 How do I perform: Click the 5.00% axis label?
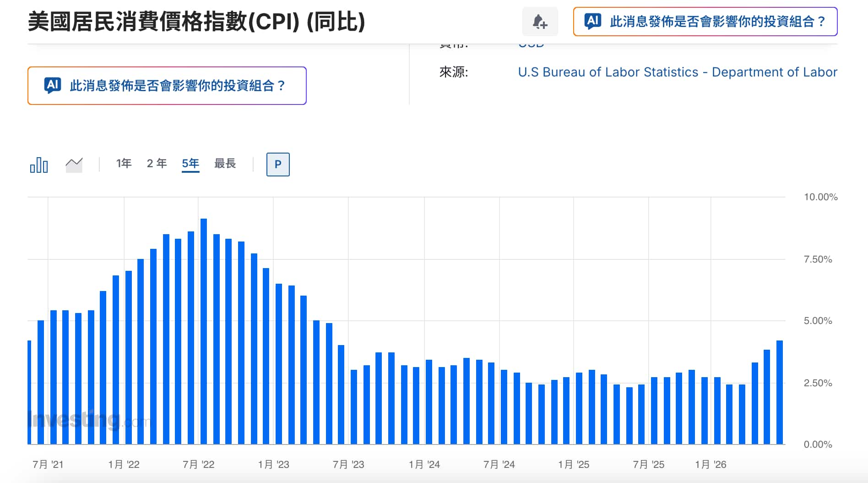[818, 321]
